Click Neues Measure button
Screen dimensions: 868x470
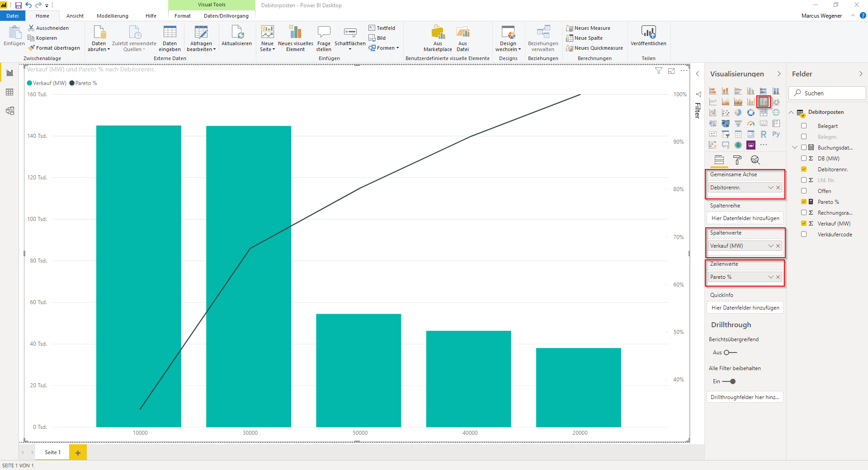point(588,28)
